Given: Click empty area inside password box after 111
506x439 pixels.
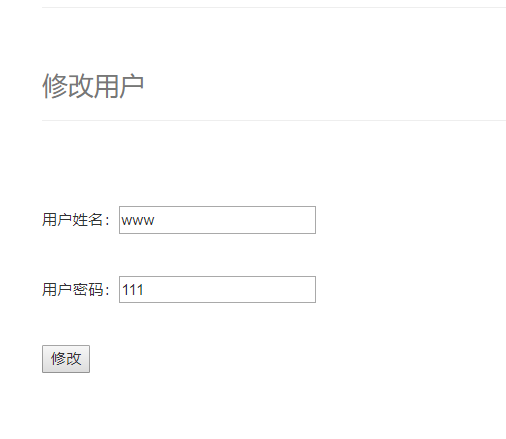Looking at the screenshot, I should tap(230, 289).
